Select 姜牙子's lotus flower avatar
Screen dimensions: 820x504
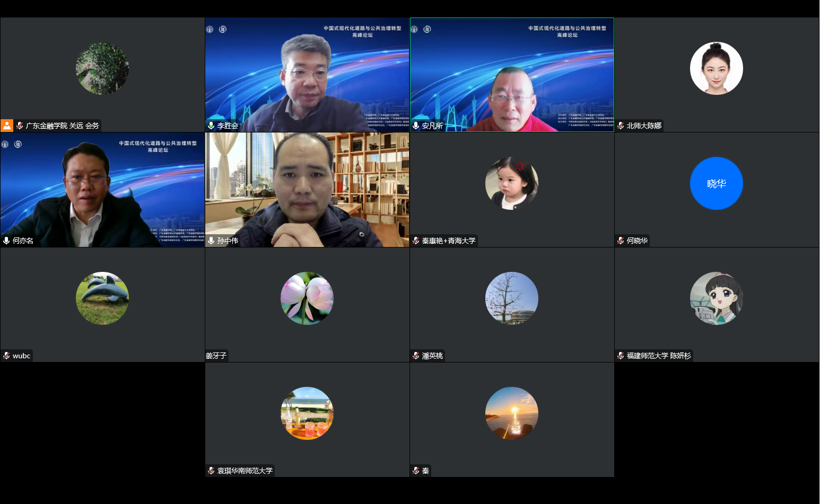[x=307, y=298]
